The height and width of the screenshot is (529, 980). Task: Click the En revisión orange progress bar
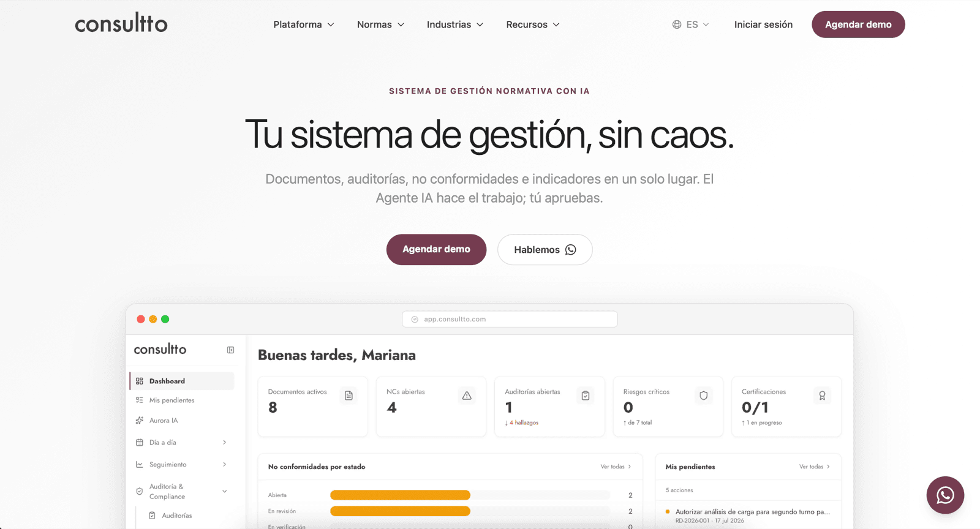(x=400, y=511)
